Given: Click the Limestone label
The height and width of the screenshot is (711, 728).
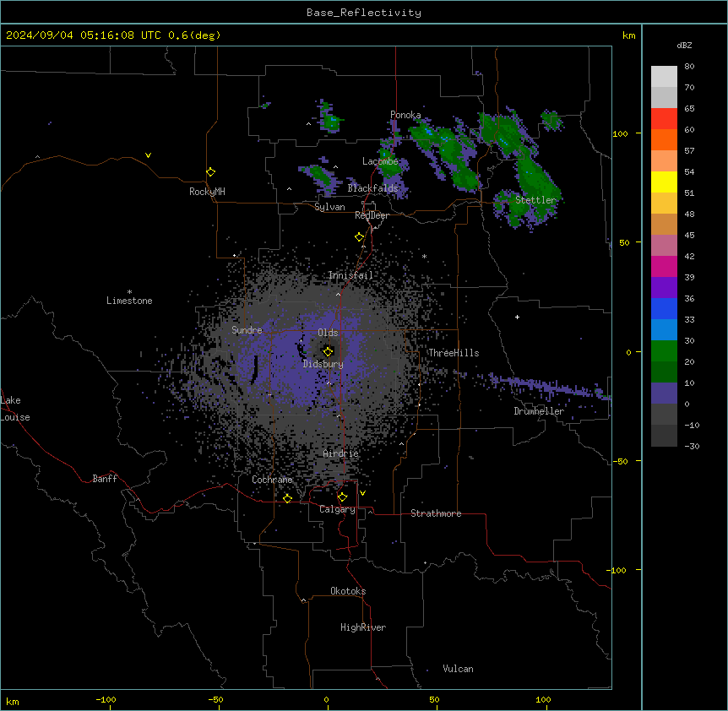Looking at the screenshot, I should coord(129,301).
